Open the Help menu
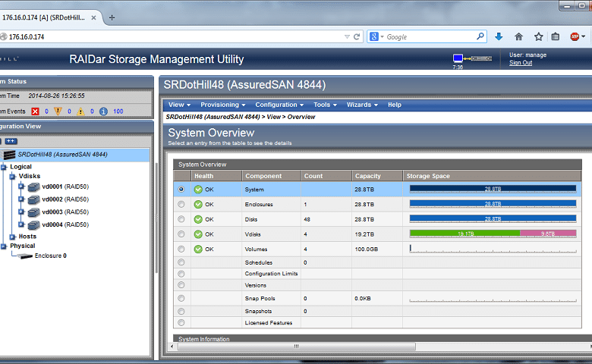Screen dimensions: 592x364 point(395,105)
